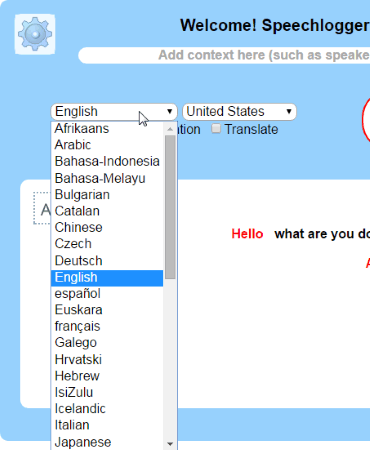Select Japanese language option

107,442
